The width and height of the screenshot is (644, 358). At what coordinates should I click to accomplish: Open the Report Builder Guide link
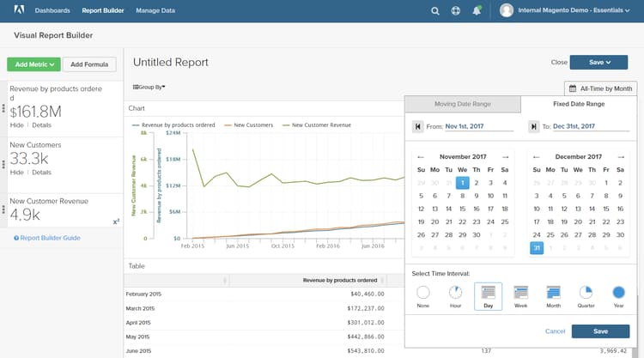click(47, 238)
